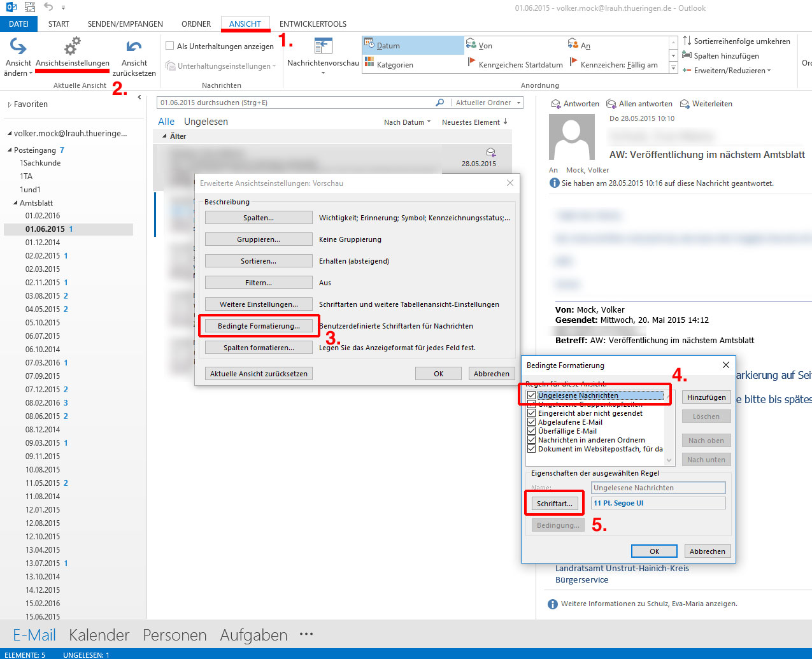The width and height of the screenshot is (812, 659).
Task: Uncheck the Überfällige E-Mail rule
Action: coord(531,431)
